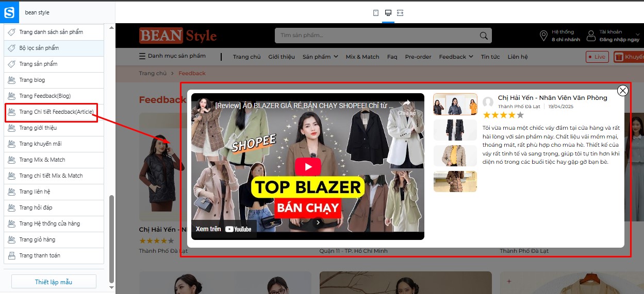This screenshot has height=294, width=644.
Task: Open Trang hỏi đáp settings
Action: pyautogui.click(x=54, y=207)
